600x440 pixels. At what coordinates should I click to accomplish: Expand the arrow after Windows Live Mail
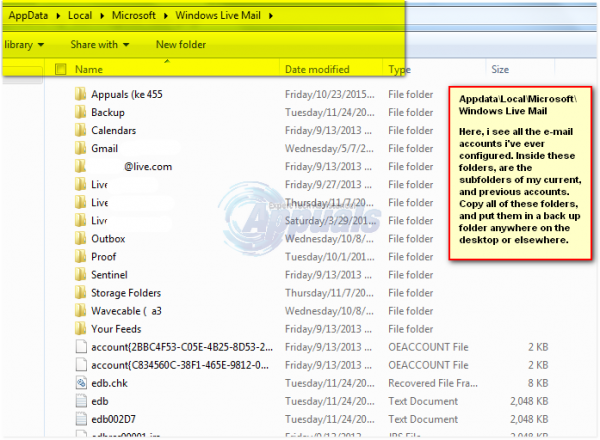click(271, 16)
